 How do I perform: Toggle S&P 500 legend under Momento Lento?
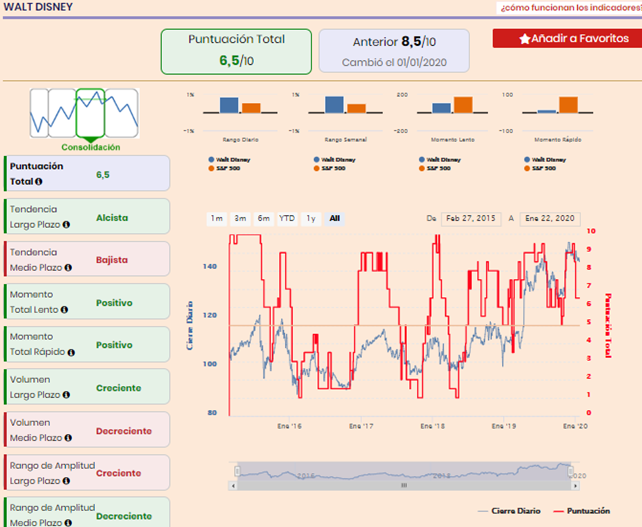point(435,168)
